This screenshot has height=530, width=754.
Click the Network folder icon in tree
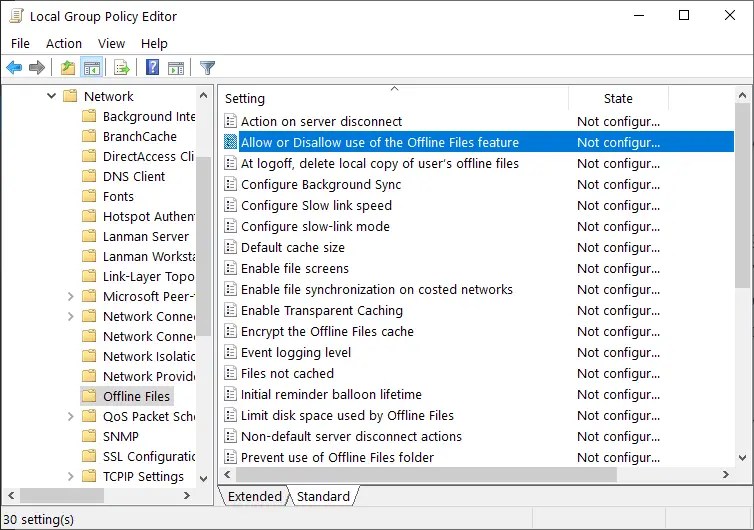point(70,96)
